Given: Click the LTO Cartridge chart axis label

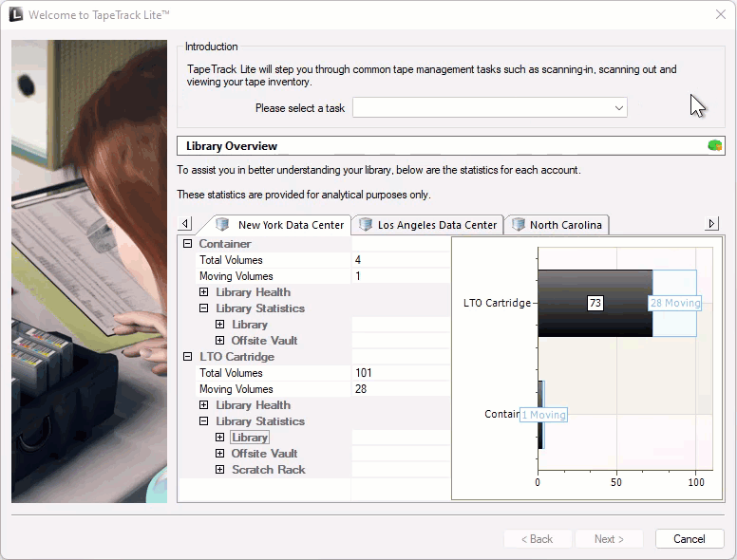Looking at the screenshot, I should tap(497, 303).
